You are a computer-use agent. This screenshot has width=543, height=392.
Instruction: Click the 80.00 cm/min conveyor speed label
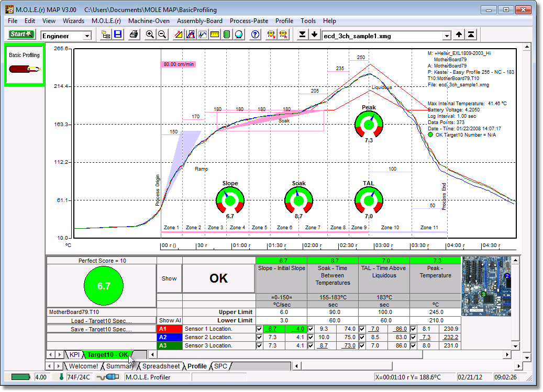(179, 64)
